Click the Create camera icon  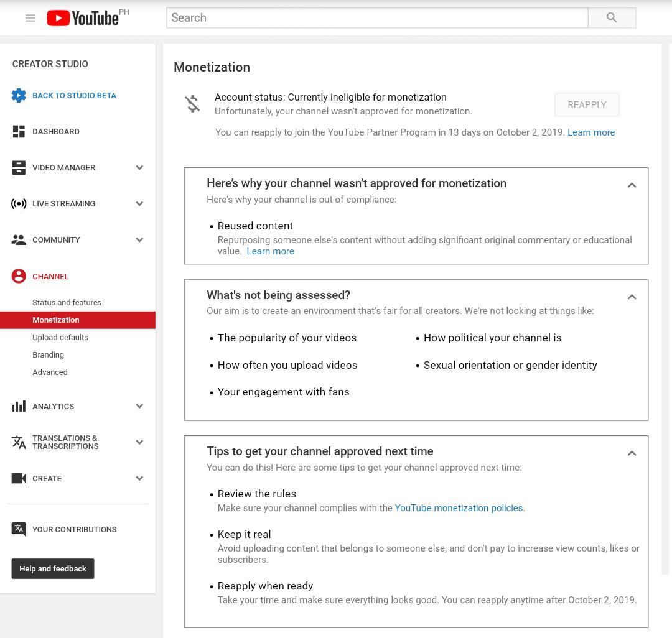[x=19, y=478]
